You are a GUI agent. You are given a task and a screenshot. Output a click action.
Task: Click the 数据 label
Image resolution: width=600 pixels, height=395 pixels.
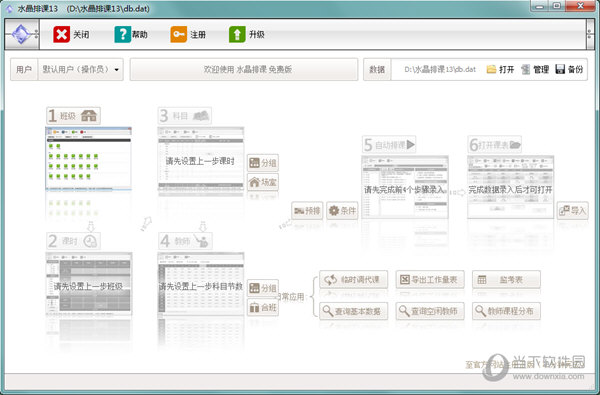[377, 69]
